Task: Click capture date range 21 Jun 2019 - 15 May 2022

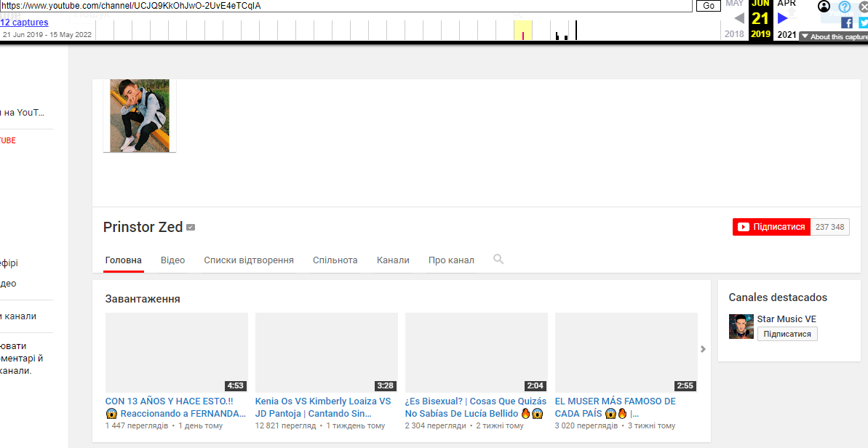Action: (47, 34)
